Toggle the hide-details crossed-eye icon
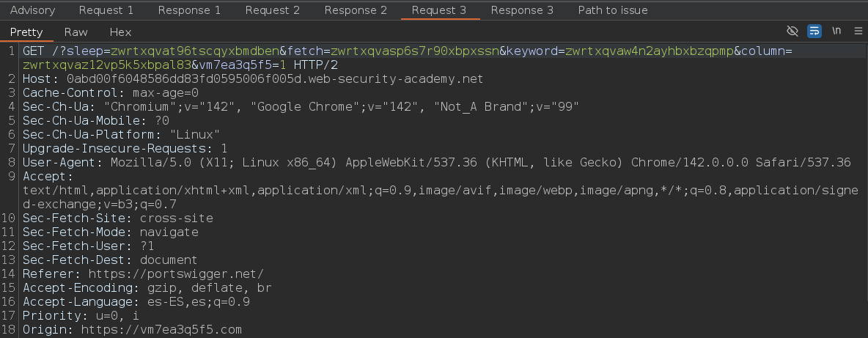This screenshot has width=868, height=338. click(x=792, y=32)
